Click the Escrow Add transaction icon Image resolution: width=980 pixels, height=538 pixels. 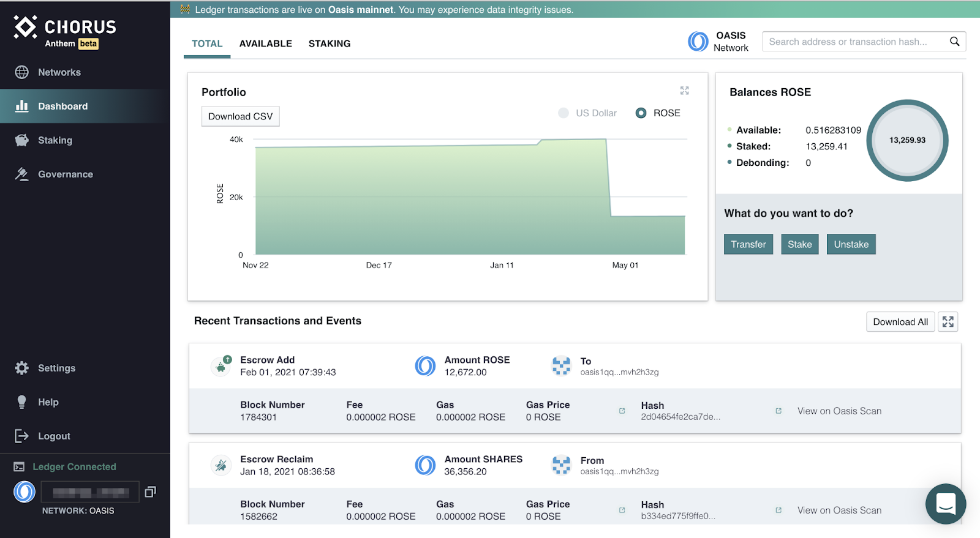click(x=221, y=366)
